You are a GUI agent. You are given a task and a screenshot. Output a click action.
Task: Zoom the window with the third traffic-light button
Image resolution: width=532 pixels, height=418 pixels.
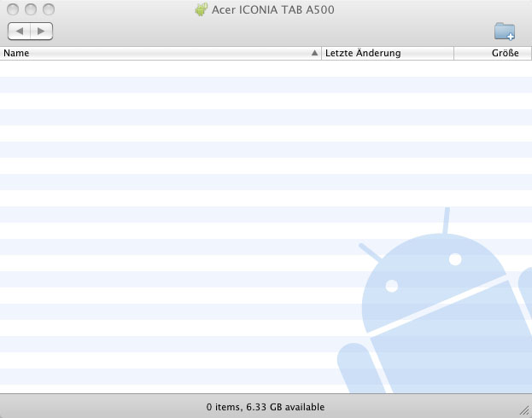click(49, 9)
